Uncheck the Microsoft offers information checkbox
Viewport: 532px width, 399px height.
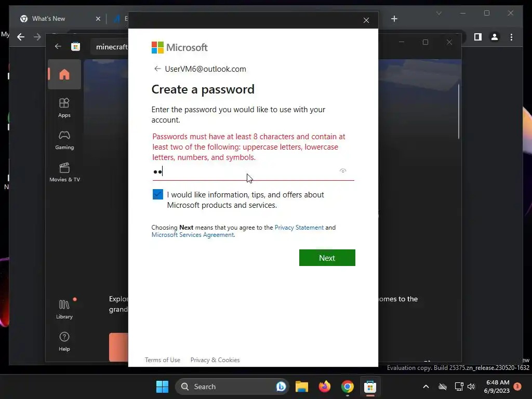(158, 194)
